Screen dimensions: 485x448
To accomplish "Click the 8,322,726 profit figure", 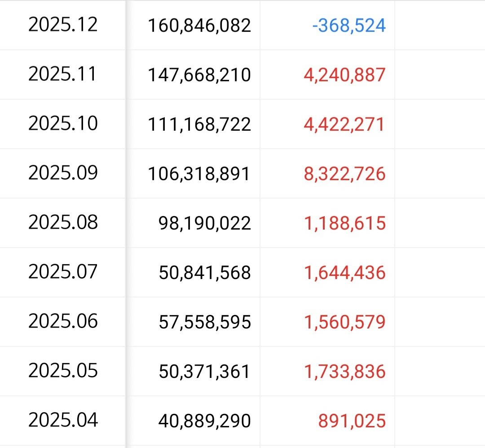I will (344, 174).
